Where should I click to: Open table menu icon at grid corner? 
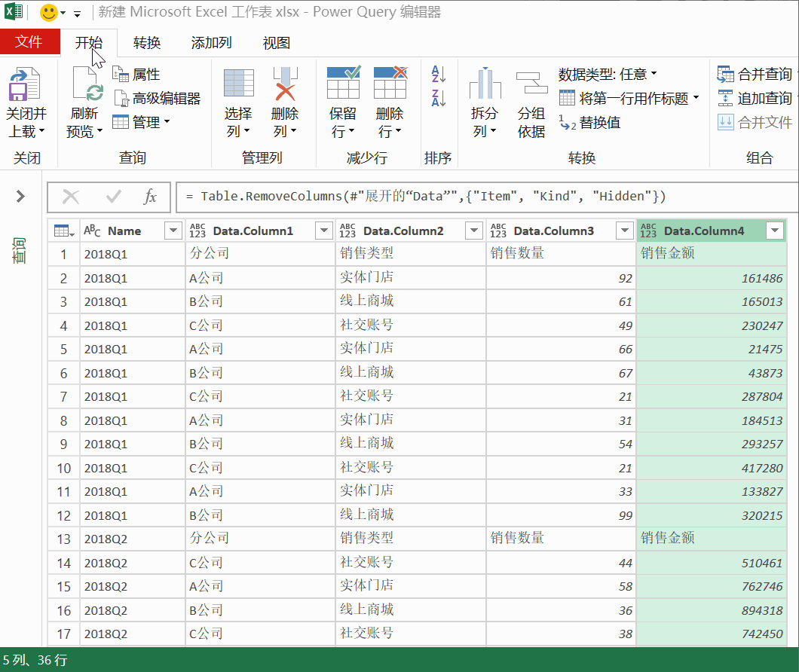point(64,231)
